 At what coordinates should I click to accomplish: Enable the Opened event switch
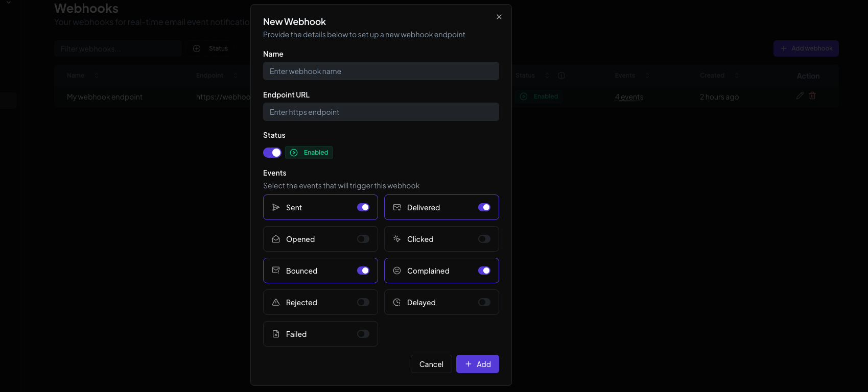click(363, 239)
